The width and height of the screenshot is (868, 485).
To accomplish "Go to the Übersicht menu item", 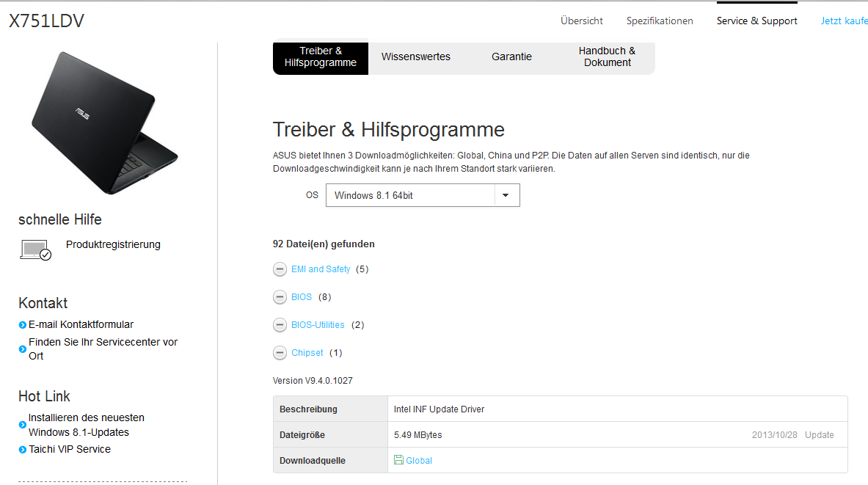I will coord(581,21).
